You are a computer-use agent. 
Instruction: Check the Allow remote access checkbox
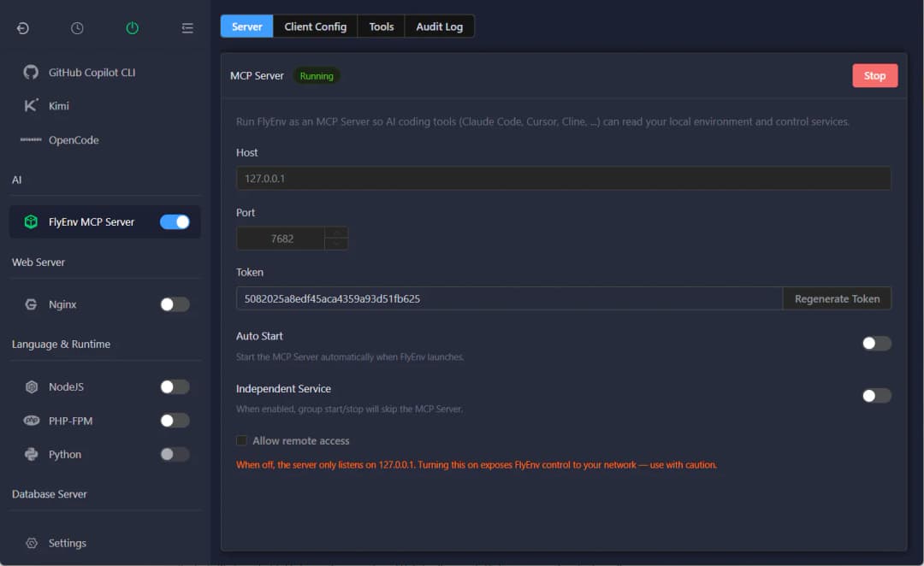241,440
